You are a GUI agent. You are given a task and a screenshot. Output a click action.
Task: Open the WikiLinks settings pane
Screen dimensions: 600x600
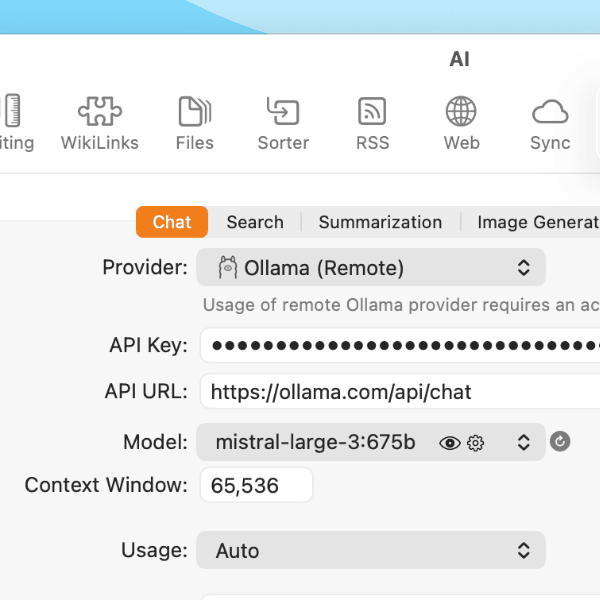click(99, 123)
